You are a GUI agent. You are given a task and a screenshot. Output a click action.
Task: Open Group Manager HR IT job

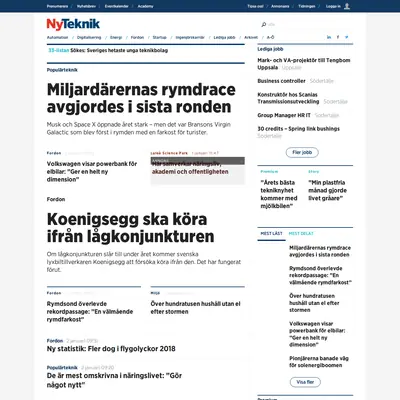tap(284, 115)
